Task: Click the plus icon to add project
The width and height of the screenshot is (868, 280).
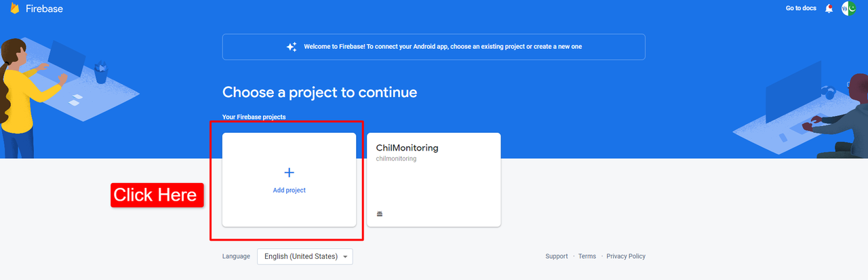Action: click(x=289, y=173)
